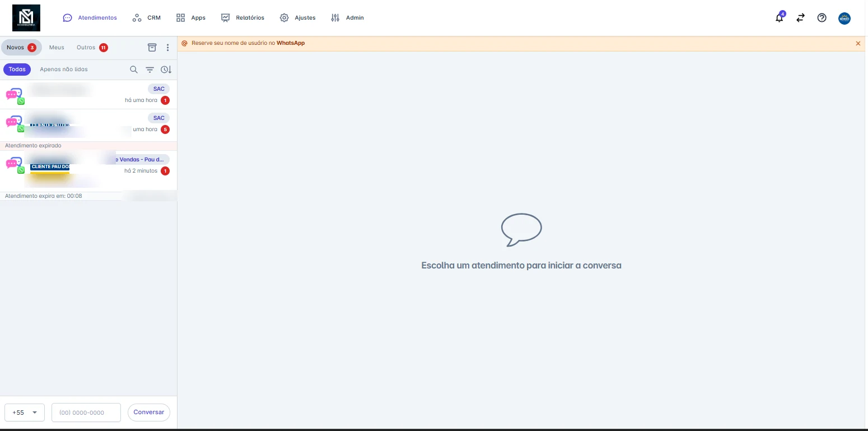
Task: Switch to the Outros tab
Action: coord(92,48)
